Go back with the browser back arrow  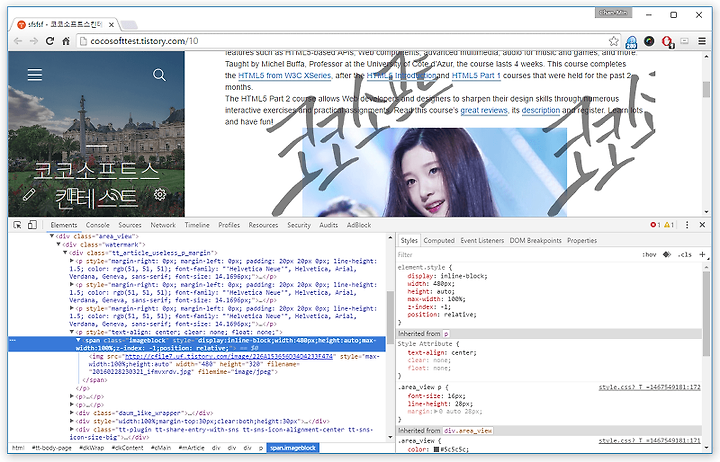17,41
